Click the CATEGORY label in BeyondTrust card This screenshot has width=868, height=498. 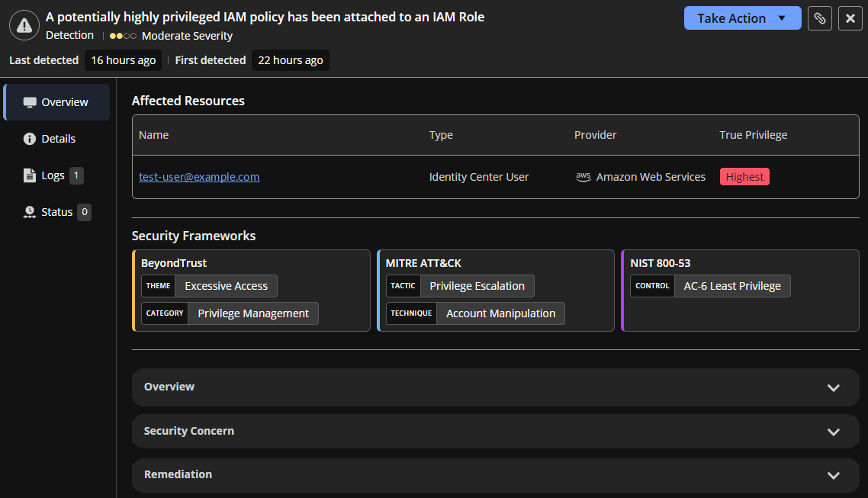165,313
